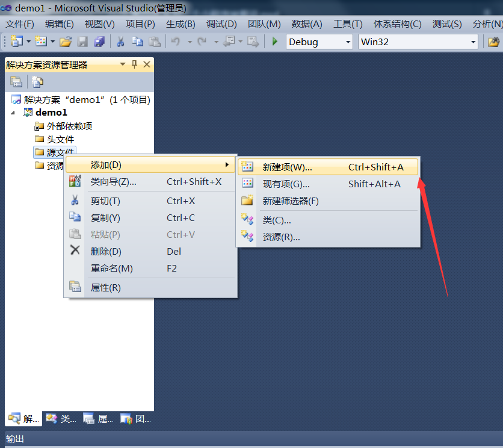
Task: Open the 调试(D) menu
Action: (221, 24)
